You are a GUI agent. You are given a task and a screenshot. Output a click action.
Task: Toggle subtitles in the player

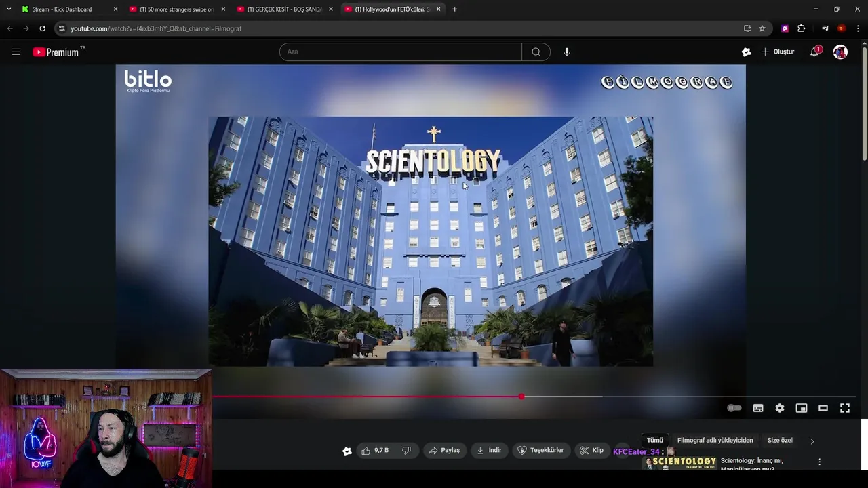(x=758, y=408)
